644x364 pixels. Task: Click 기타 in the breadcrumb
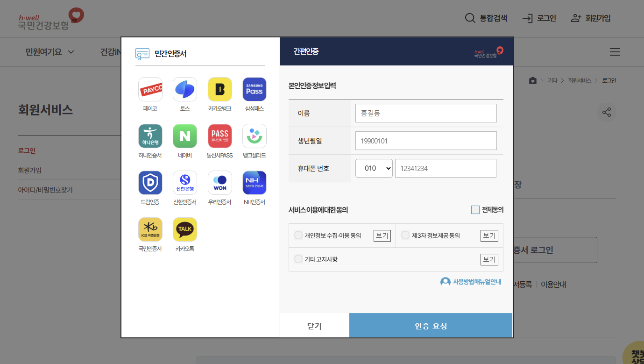(552, 80)
